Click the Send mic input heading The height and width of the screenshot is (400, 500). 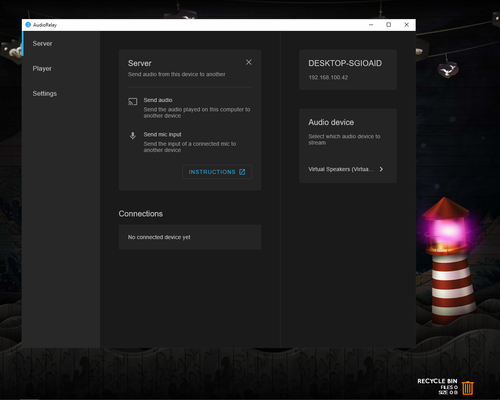(162, 134)
